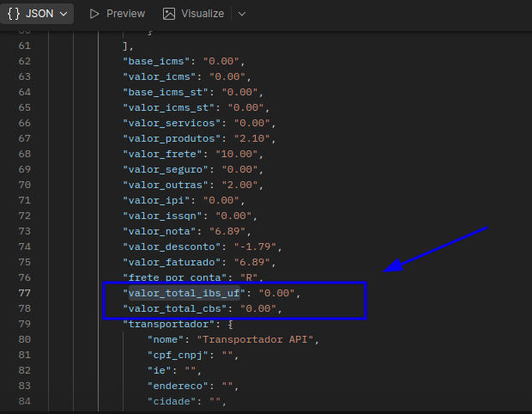Click the "valor_icms_st" key text
The image size is (532, 414).
[169, 107]
